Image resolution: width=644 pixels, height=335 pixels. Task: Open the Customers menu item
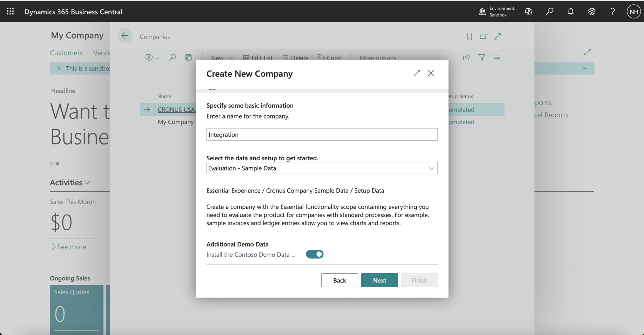[66, 53]
